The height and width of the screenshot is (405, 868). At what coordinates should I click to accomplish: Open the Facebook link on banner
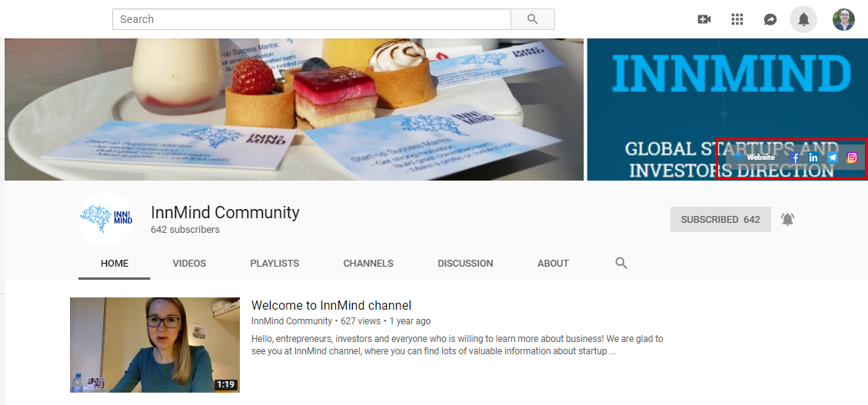(794, 158)
